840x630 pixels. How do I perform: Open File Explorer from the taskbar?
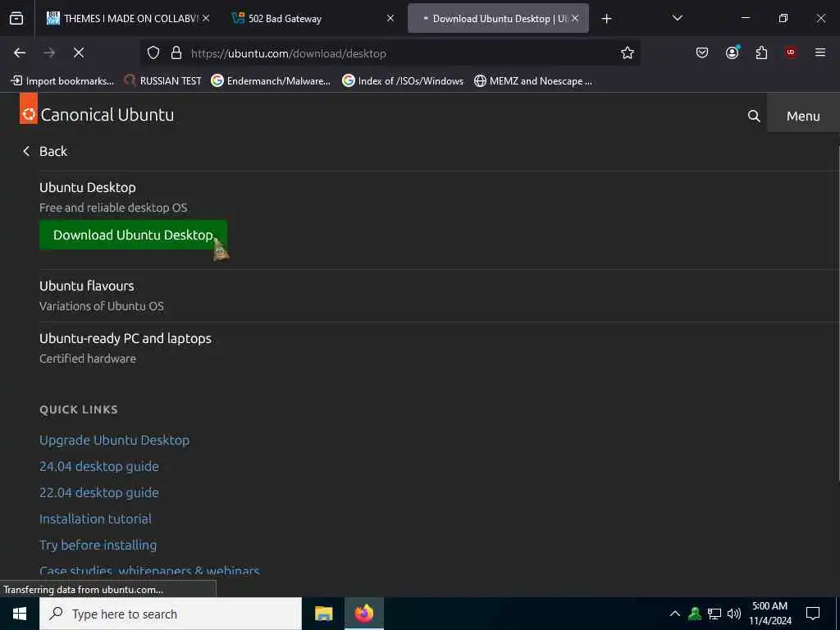click(323, 614)
